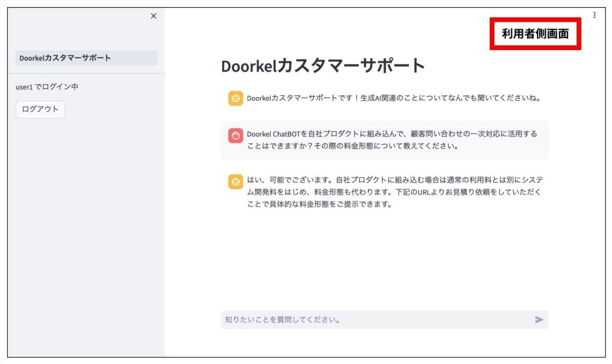
Task: Click the bot avatar beside the greeting message
Action: (x=236, y=99)
